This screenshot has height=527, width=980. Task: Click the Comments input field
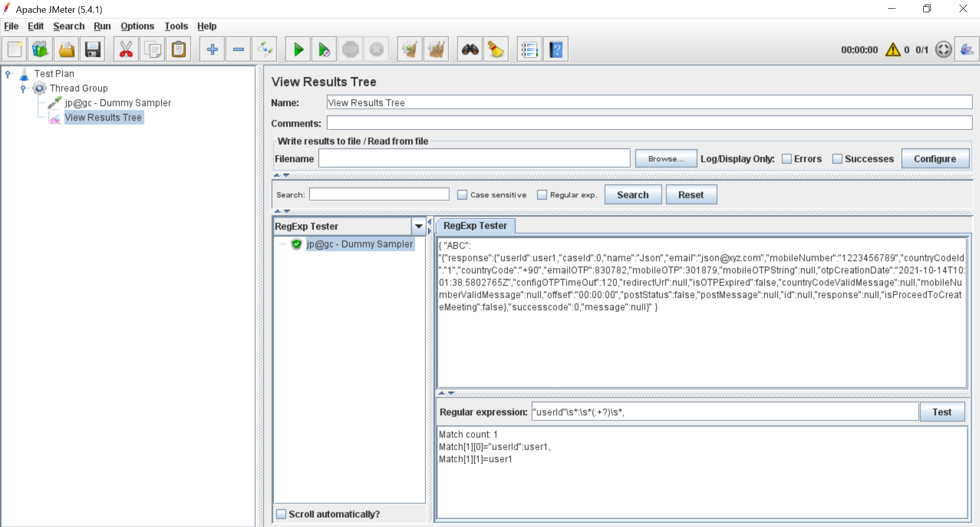pos(650,123)
